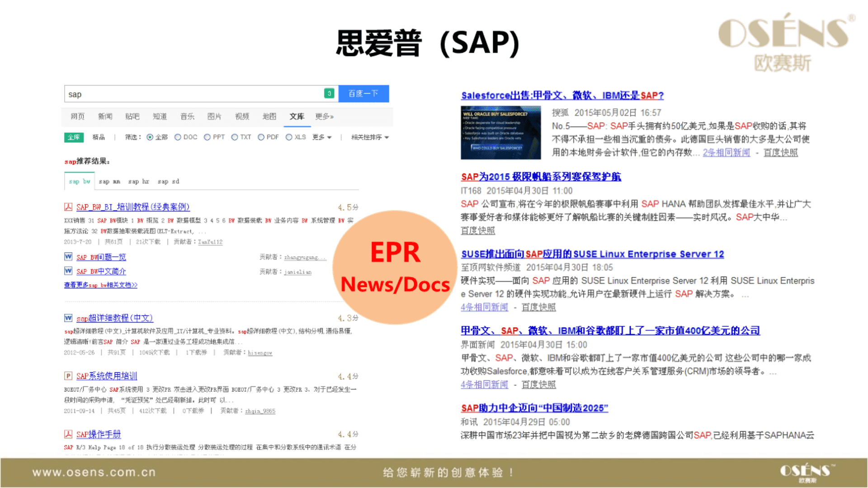Open SAP助力中企迈向中国制造2025 headline
The image size is (868, 488).
[534, 408]
